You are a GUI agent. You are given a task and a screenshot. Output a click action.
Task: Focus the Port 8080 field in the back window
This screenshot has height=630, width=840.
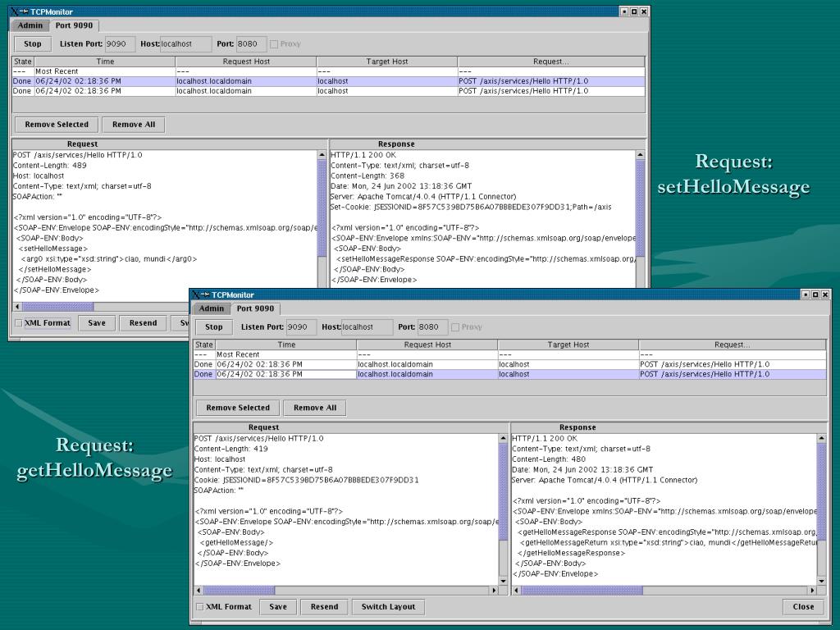(x=251, y=44)
